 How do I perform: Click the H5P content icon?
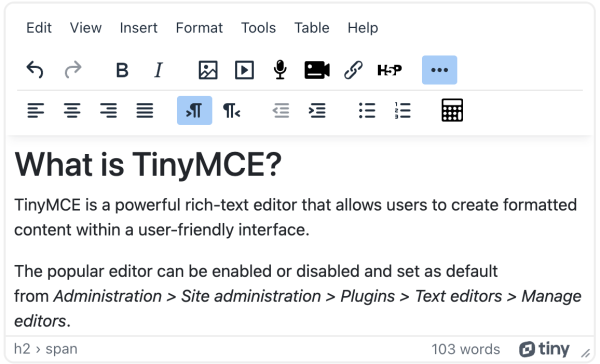(390, 70)
